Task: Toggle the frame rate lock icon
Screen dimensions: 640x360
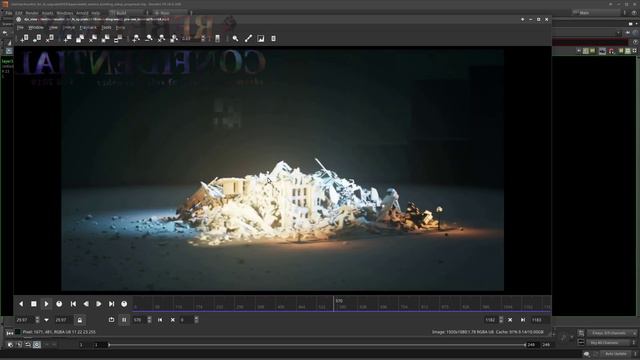Action: coord(80,320)
